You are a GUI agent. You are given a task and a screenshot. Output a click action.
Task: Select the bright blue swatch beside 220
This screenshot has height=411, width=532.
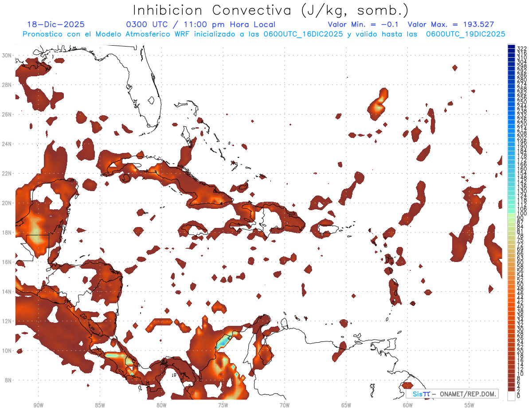pyautogui.click(x=512, y=122)
